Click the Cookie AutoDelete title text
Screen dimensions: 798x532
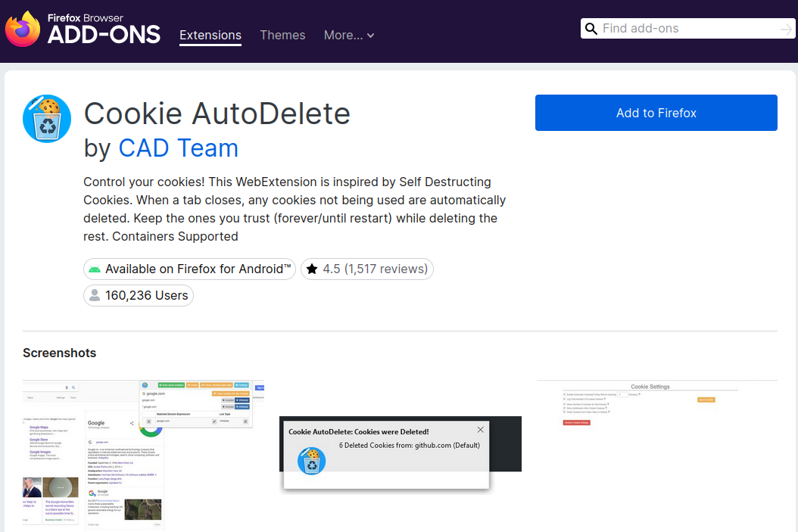point(217,113)
